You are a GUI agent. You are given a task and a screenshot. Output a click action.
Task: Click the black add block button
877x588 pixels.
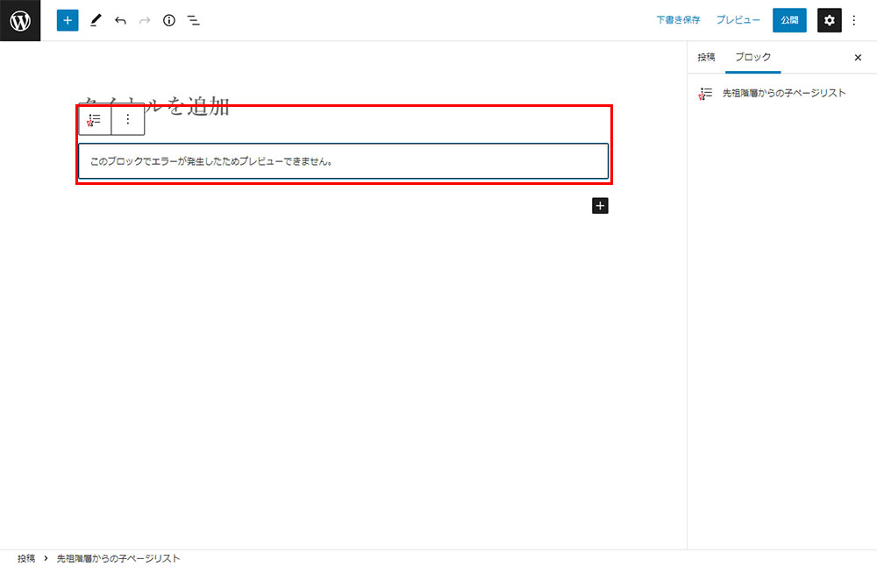pos(600,206)
